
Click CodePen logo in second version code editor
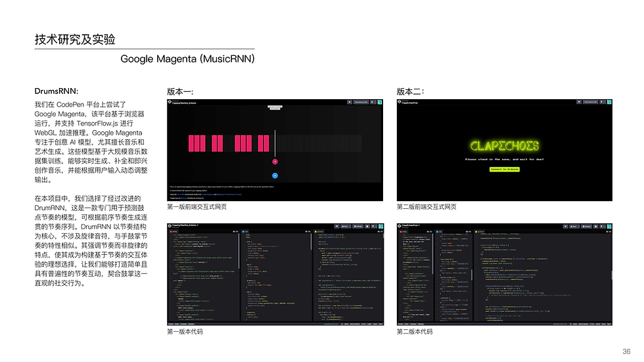(400, 226)
